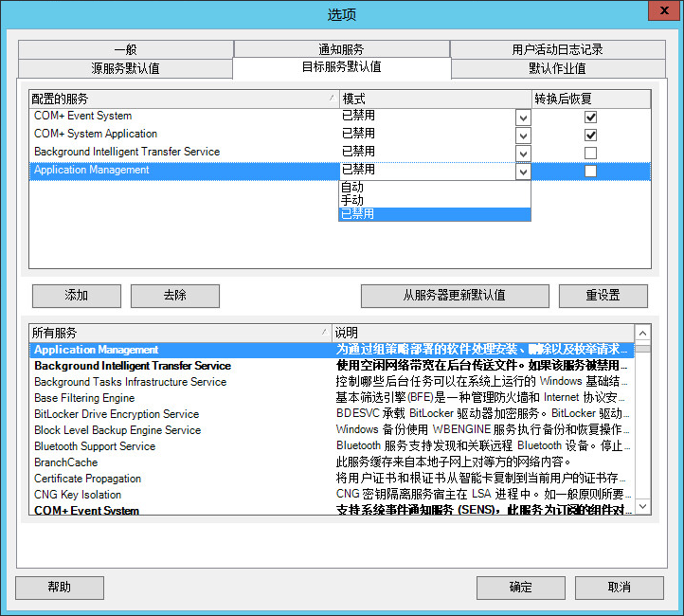Close the 选项 dialog window
The image size is (684, 616).
click(661, 11)
